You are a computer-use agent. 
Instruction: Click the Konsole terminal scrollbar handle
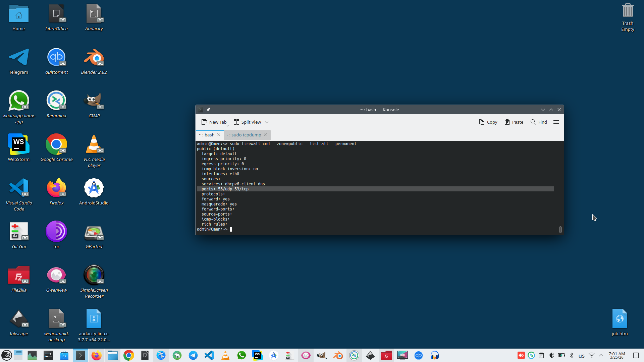(560, 230)
